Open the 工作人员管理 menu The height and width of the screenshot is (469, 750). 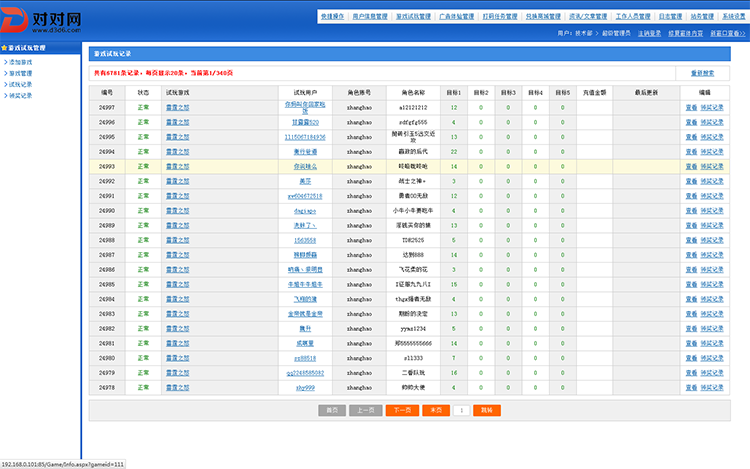coord(633,16)
